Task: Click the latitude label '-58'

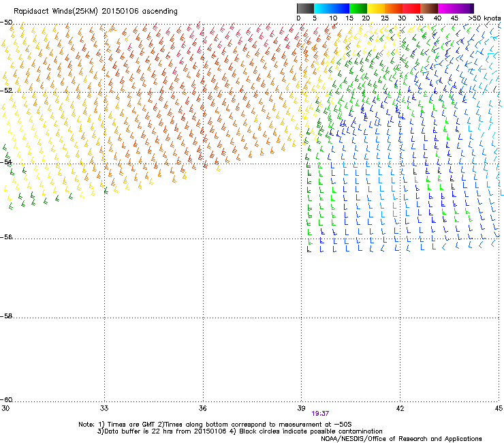Action: [6, 316]
